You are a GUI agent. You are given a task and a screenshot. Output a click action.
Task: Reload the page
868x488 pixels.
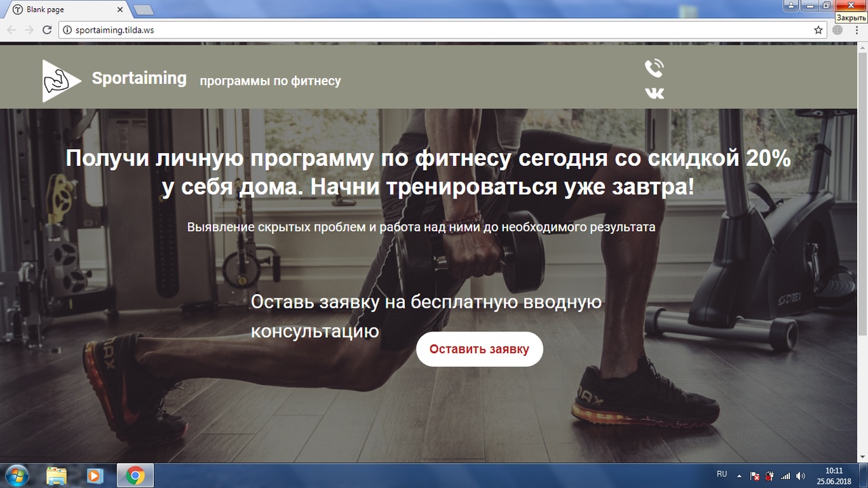point(47,30)
